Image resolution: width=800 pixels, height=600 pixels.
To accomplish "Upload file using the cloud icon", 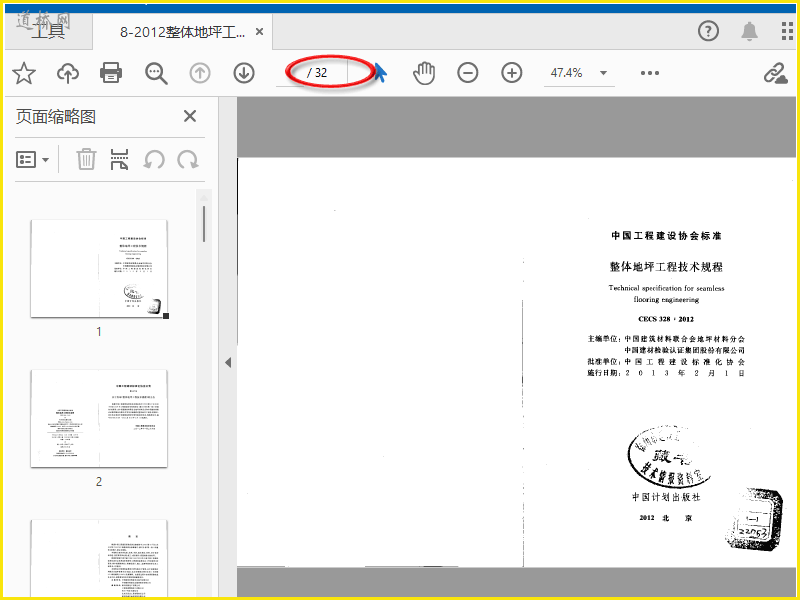I will coord(68,73).
